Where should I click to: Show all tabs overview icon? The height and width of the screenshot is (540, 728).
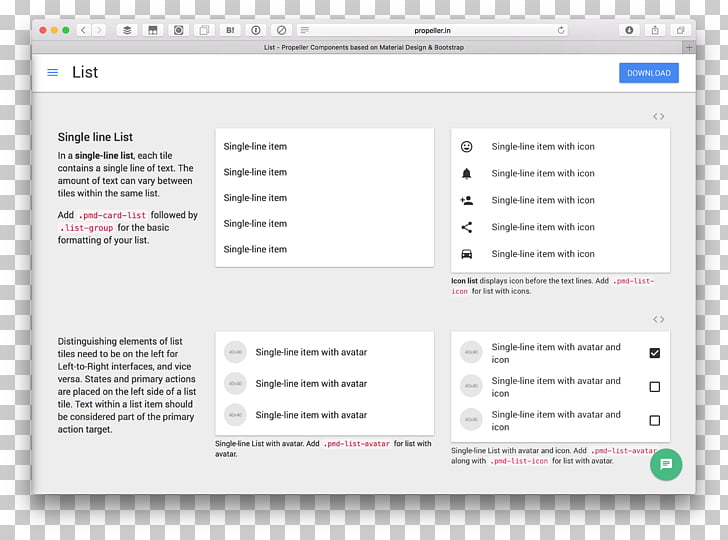681,30
